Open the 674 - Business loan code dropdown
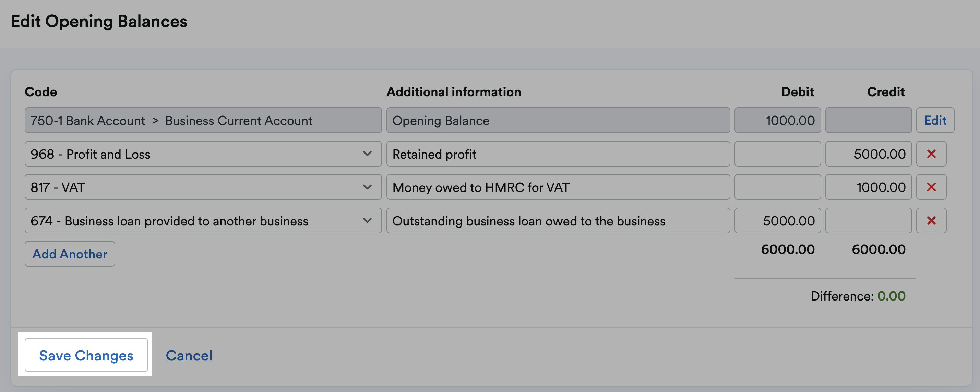The image size is (980, 392). pyautogui.click(x=203, y=221)
